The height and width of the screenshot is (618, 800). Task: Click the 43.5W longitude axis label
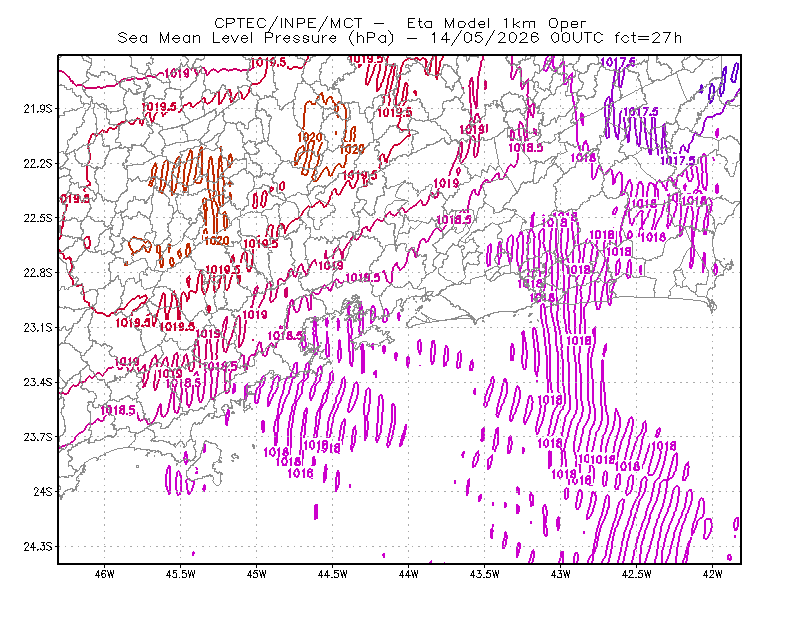pyautogui.click(x=485, y=574)
